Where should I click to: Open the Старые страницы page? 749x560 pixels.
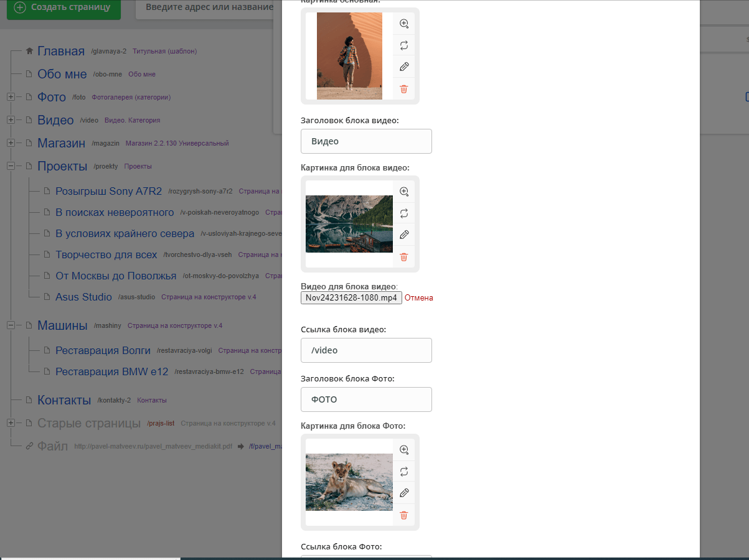point(89,423)
